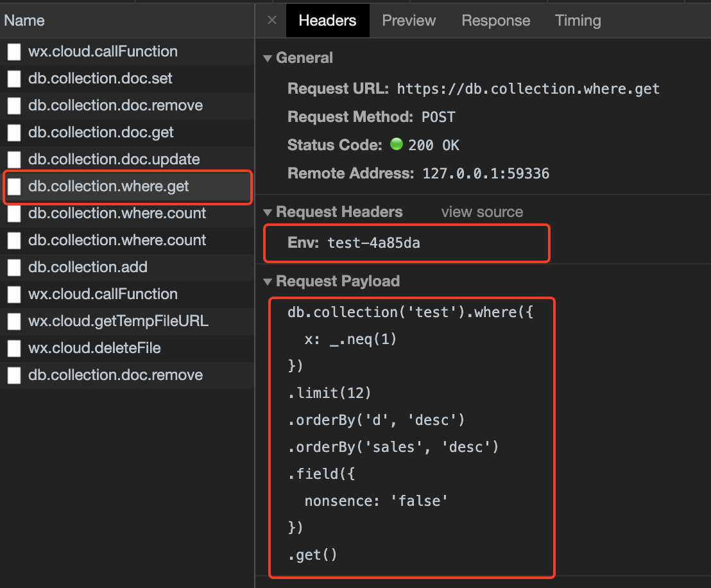
Task: Click the green status code indicator
Action: coord(397,144)
